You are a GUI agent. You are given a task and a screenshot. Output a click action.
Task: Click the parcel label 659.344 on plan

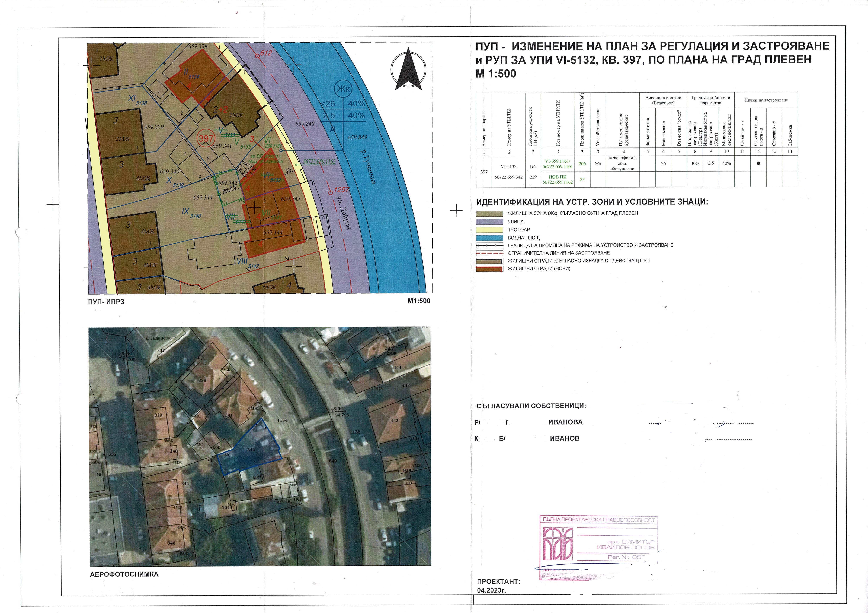coord(203,198)
